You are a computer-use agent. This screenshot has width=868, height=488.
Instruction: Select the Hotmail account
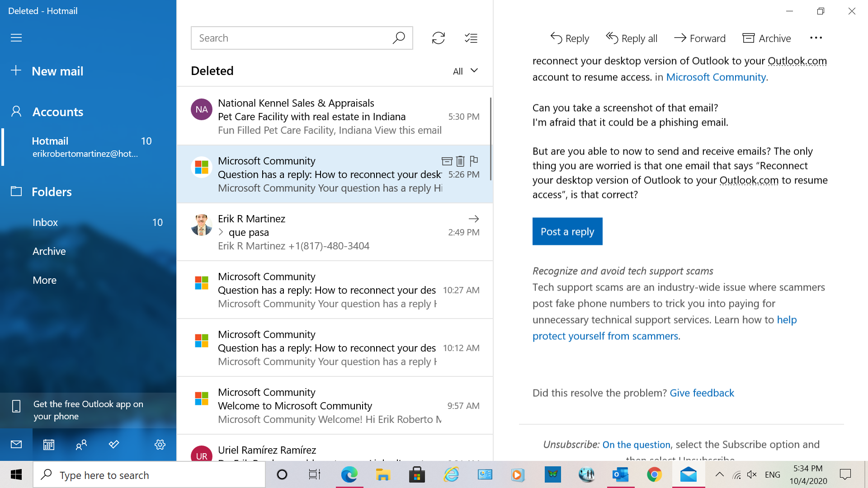pos(88,147)
